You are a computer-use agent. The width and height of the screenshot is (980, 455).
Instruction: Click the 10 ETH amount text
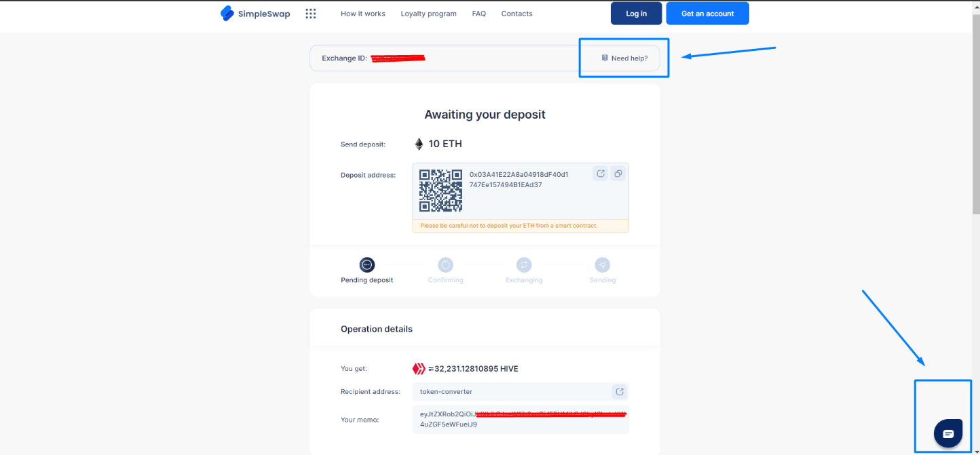click(x=445, y=144)
